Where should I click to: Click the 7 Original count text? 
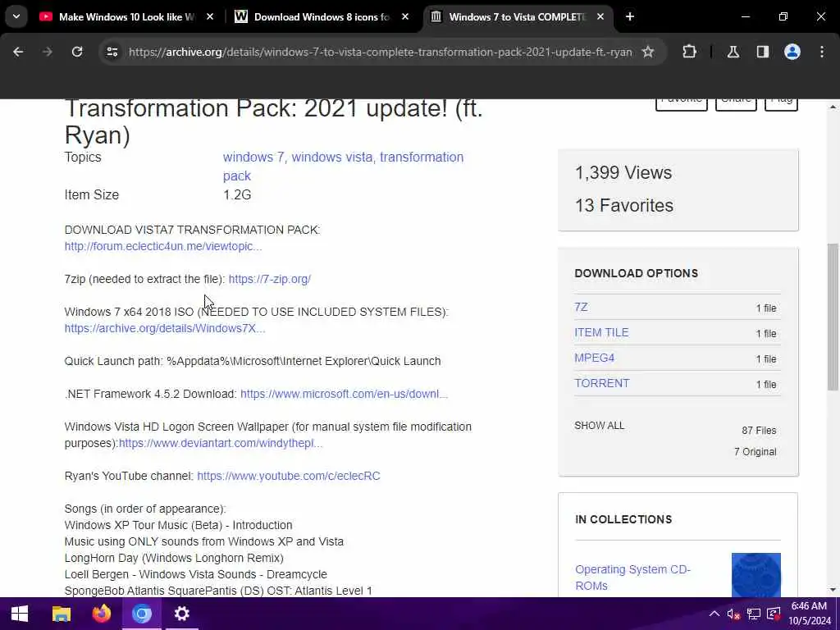click(x=755, y=452)
